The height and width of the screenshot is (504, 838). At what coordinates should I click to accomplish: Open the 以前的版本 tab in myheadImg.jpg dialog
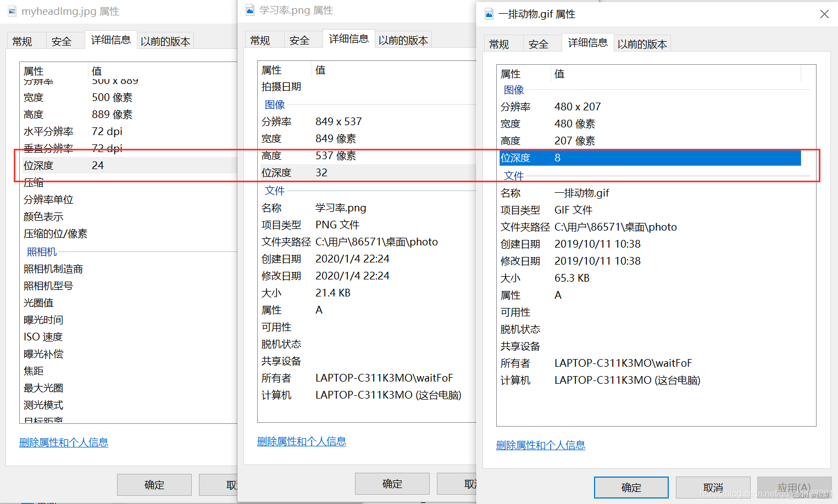click(x=165, y=41)
